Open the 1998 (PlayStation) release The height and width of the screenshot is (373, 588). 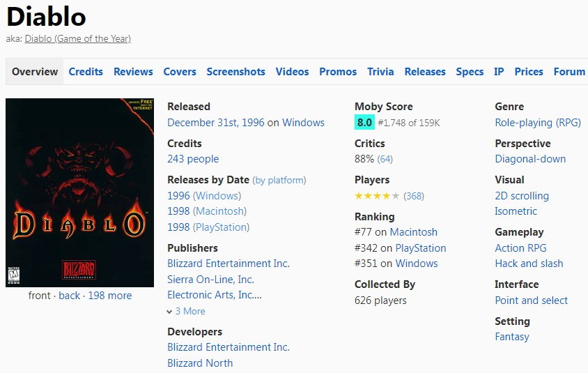(x=208, y=227)
